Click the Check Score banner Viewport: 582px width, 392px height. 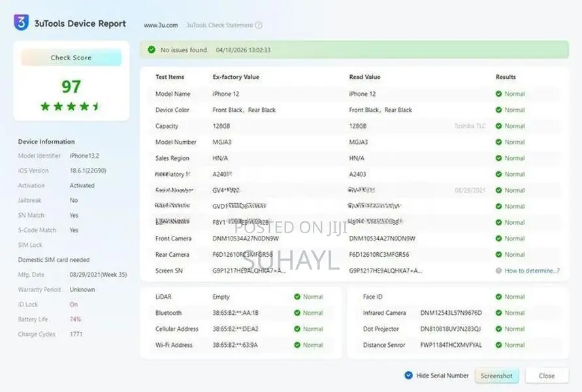[x=71, y=57]
